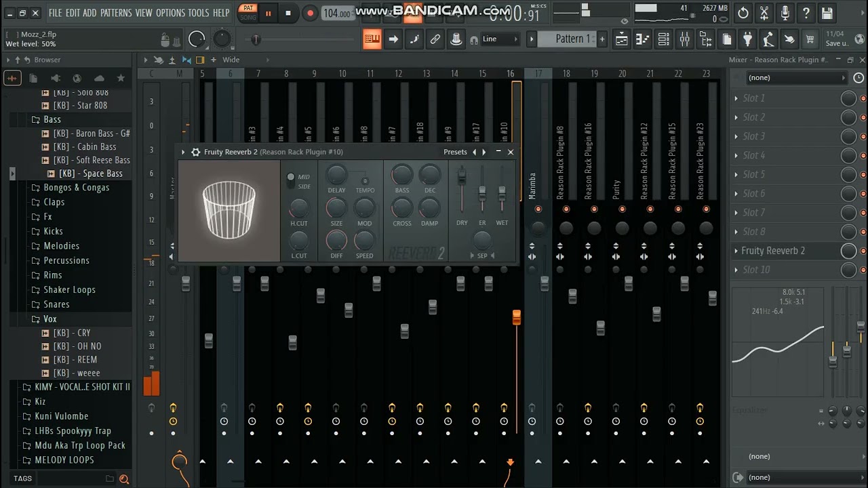Screen dimensions: 868x488
Task: Click the Wide mixer layout label
Action: [231, 60]
